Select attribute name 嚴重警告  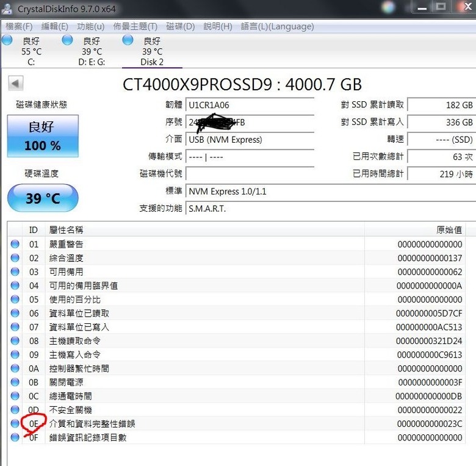point(66,244)
